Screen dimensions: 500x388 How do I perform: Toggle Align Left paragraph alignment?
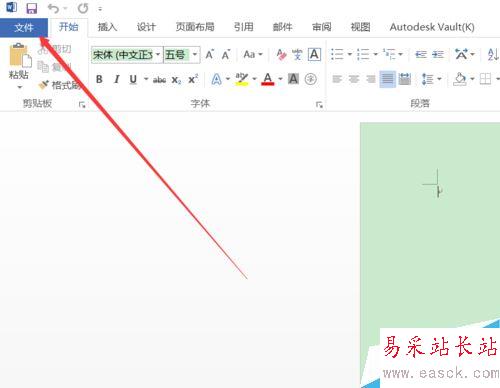pos(337,79)
